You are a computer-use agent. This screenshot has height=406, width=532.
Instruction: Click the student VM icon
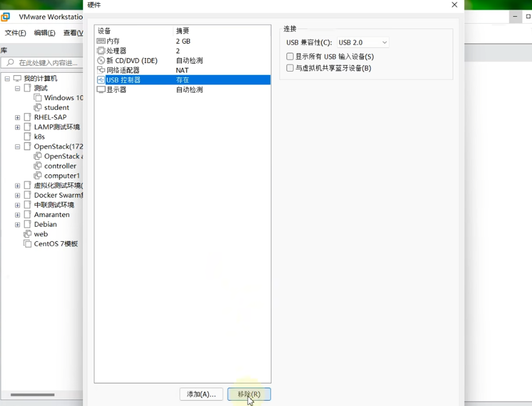[38, 107]
